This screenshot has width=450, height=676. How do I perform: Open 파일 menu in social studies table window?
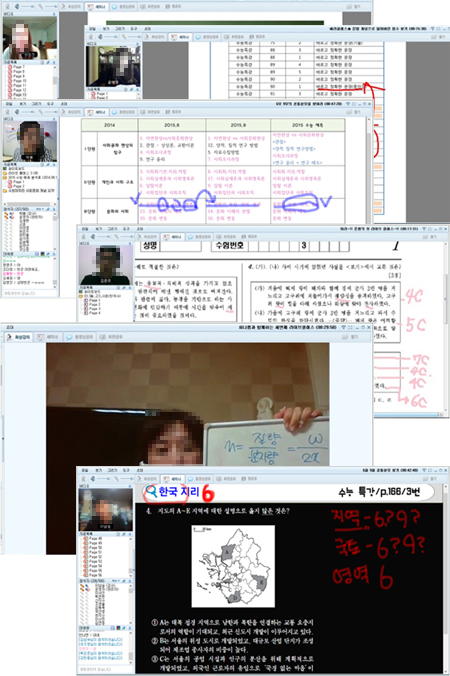pyautogui.click(x=9, y=104)
